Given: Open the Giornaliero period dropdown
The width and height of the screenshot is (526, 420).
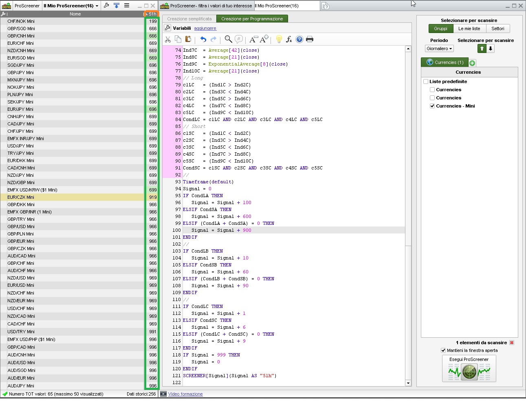Looking at the screenshot, I should click(439, 48).
